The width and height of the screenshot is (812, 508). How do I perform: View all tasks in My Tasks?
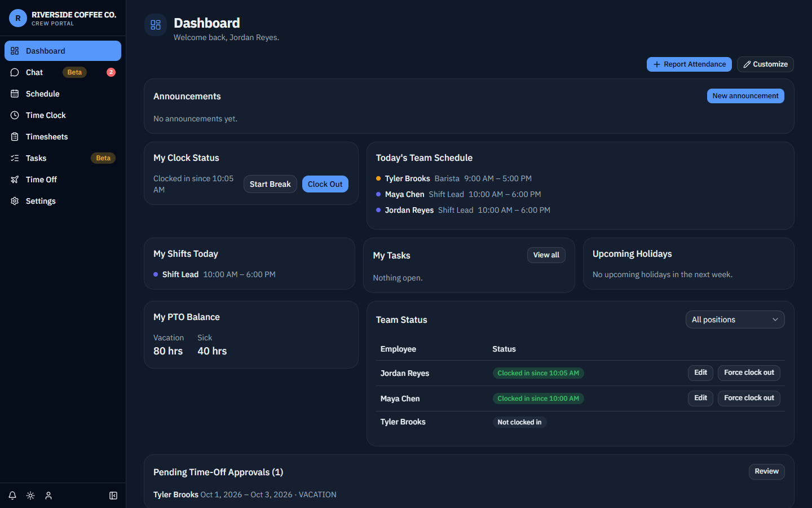[x=546, y=255]
